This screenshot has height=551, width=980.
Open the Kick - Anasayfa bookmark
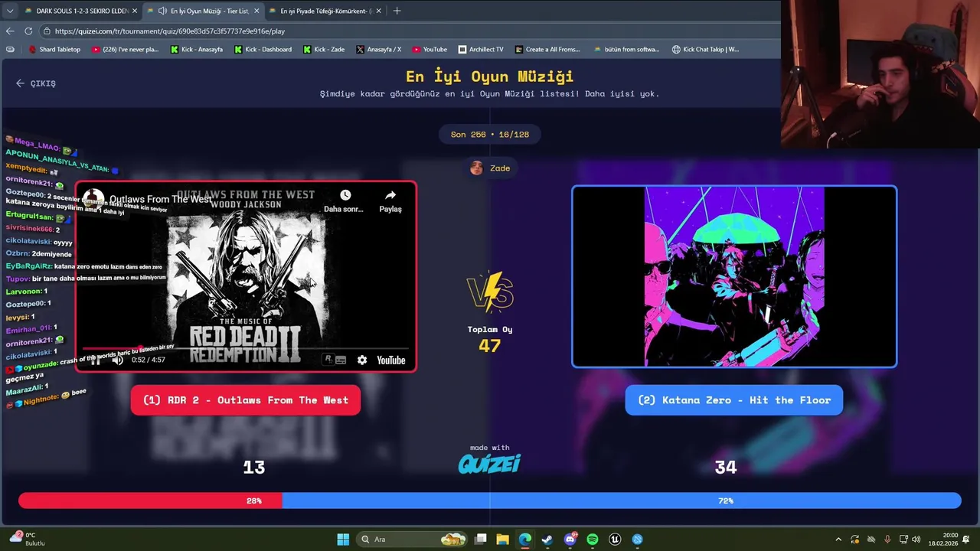[x=197, y=50]
